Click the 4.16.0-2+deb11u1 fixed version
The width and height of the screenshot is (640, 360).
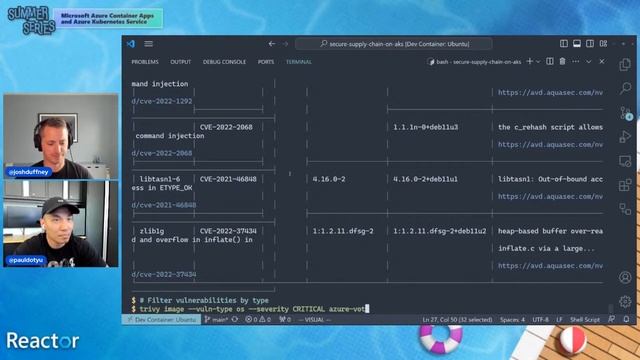pos(425,179)
